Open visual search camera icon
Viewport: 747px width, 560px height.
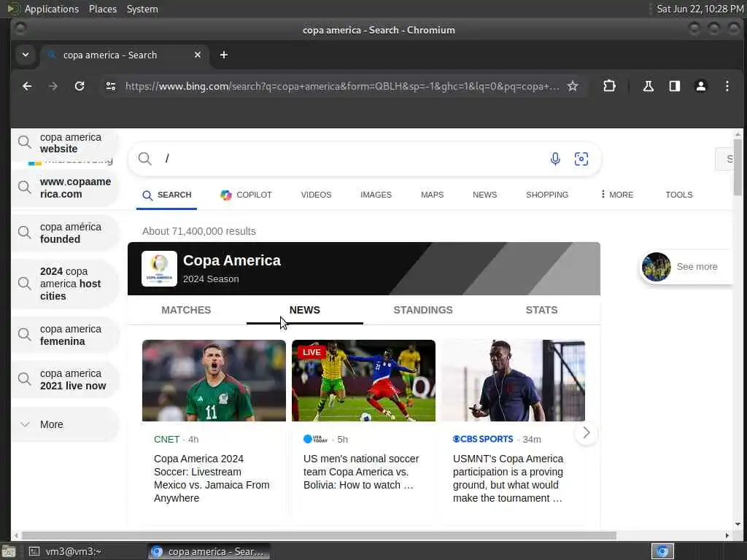click(581, 158)
